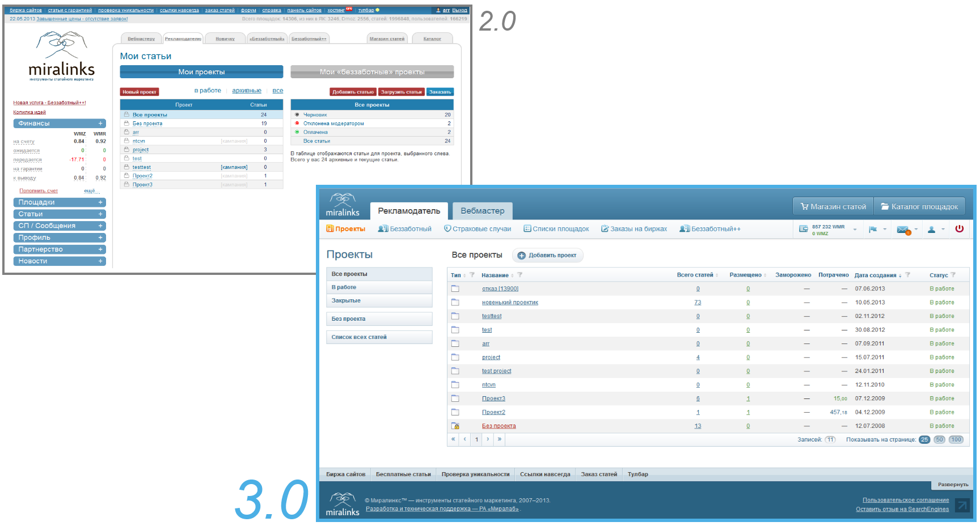Expand the Статьи panel in 2.0 sidebar
This screenshot has width=980, height=526.
click(100, 214)
